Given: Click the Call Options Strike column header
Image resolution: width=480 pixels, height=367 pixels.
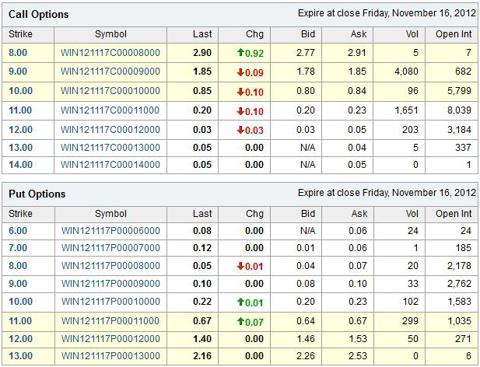Looking at the screenshot, I should (20, 34).
